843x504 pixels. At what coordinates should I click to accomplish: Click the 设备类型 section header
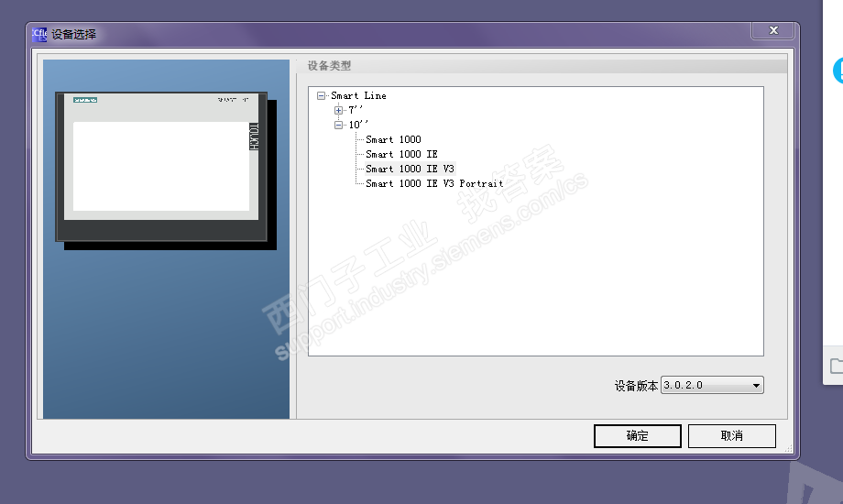coord(329,66)
